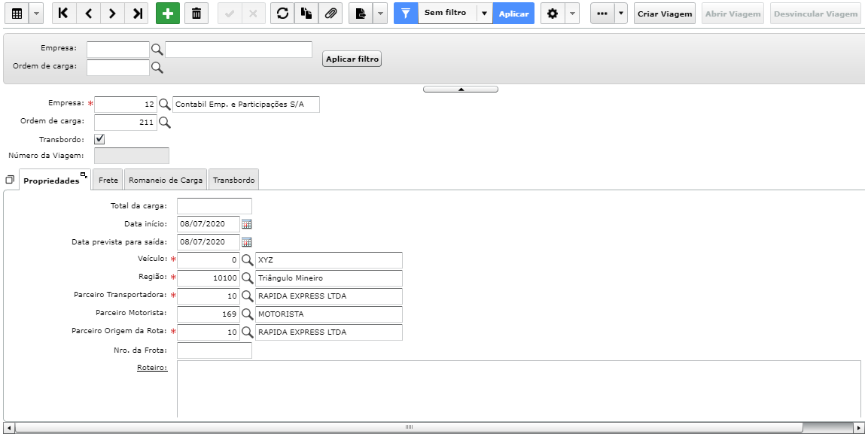This screenshot has height=437, width=868.
Task: Open the Data início calendar picker
Action: click(247, 224)
